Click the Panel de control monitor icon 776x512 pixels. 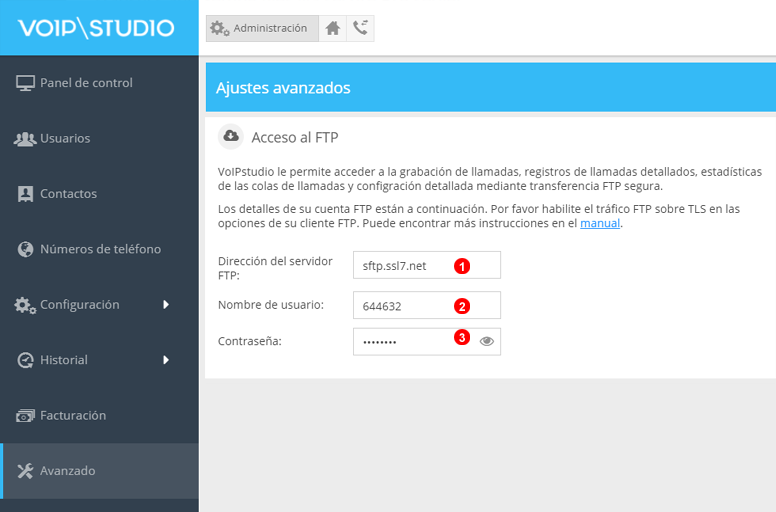tap(26, 83)
